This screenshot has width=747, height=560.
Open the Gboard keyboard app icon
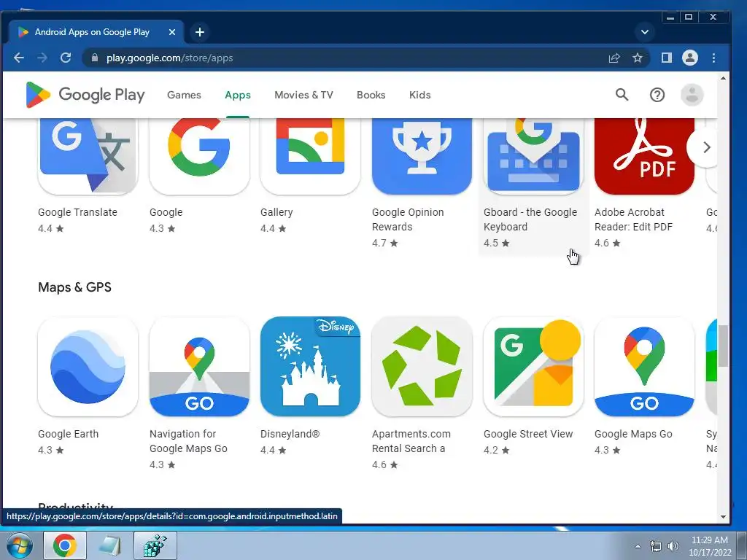[533, 156]
